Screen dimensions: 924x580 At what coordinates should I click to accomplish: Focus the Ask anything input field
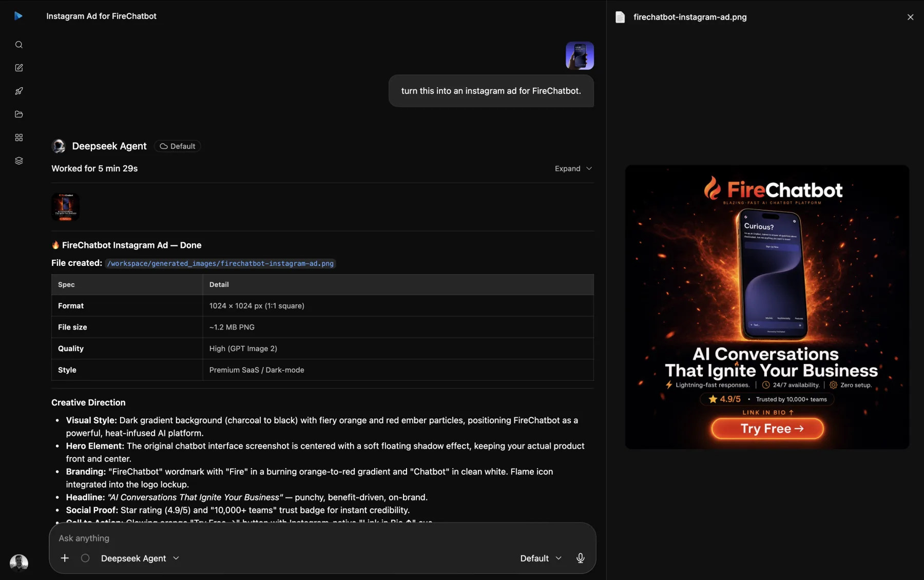322,538
